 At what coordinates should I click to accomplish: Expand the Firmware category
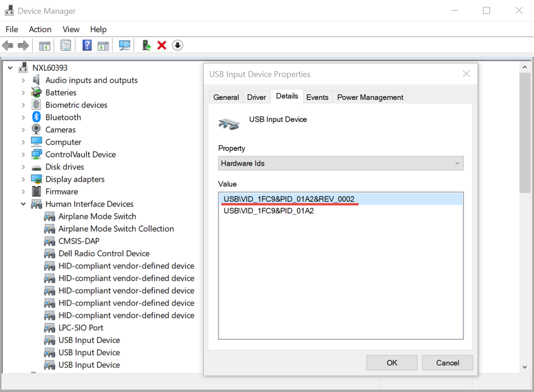point(23,192)
